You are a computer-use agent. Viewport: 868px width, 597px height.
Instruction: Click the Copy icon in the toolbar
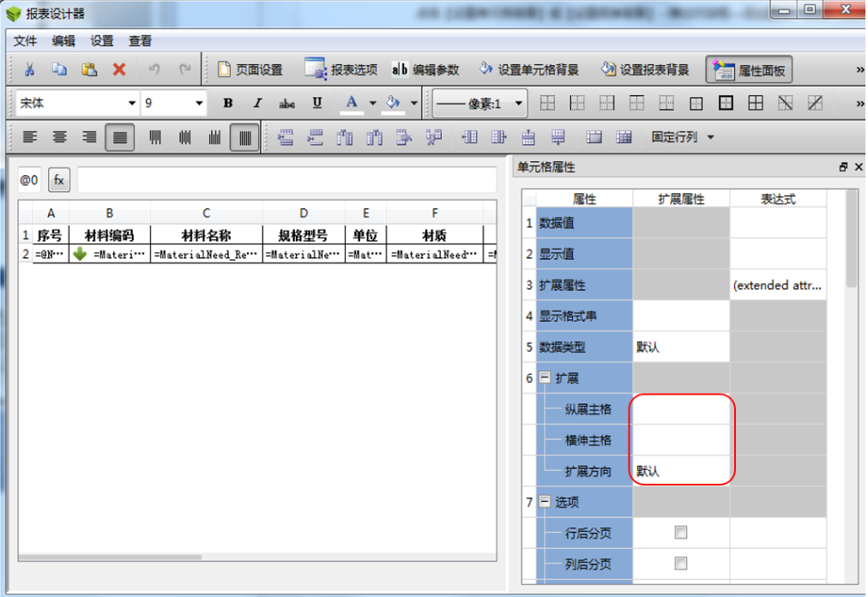[59, 69]
